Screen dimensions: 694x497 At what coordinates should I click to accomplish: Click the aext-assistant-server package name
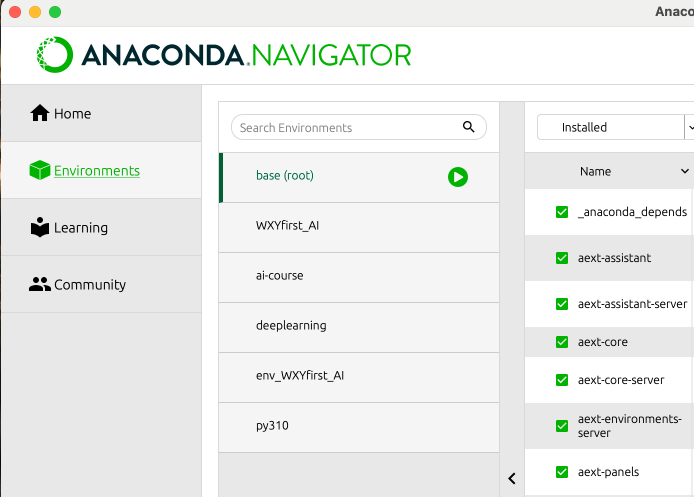click(x=632, y=304)
